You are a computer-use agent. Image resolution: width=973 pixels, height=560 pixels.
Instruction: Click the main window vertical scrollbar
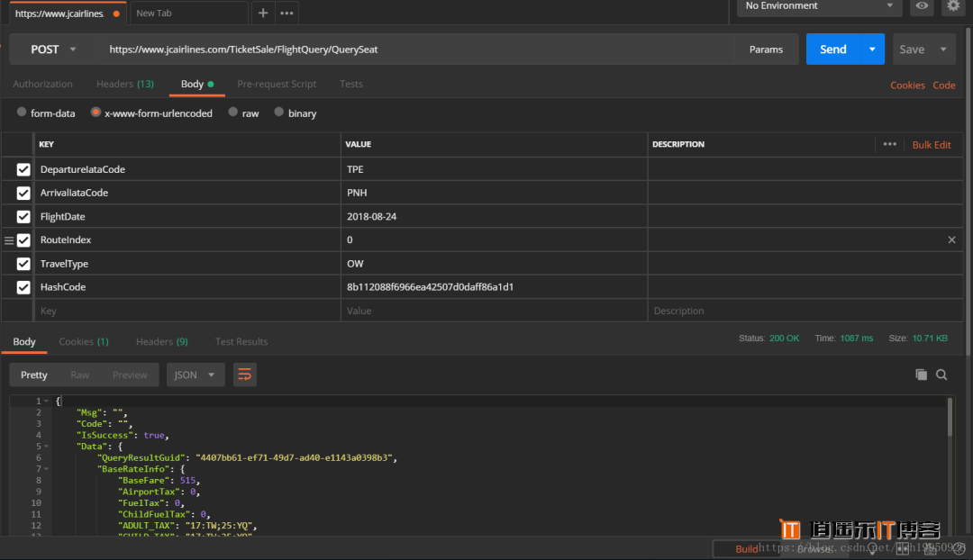[x=968, y=191]
